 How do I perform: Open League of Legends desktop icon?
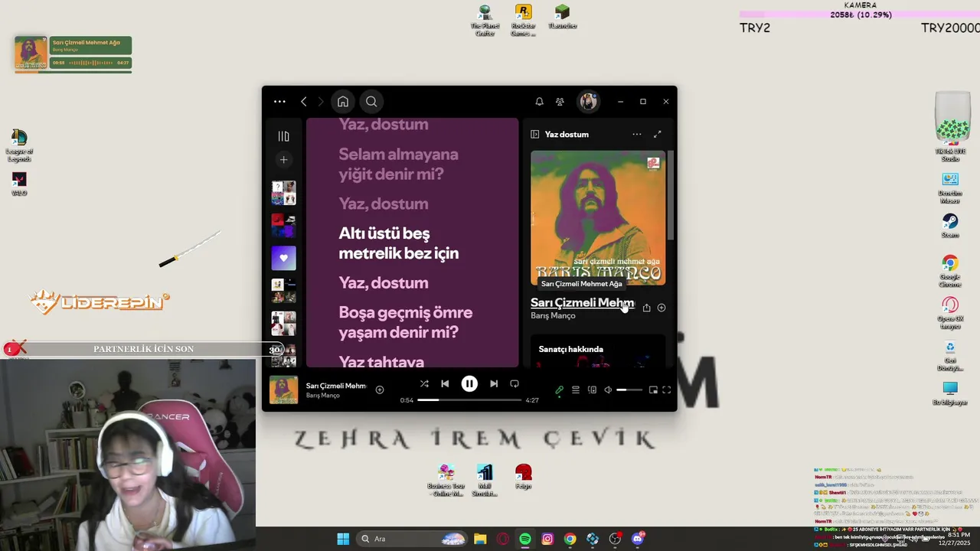19,145
